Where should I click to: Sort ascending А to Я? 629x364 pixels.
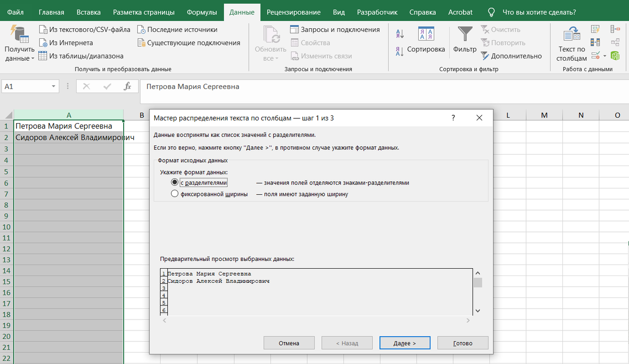tap(400, 34)
